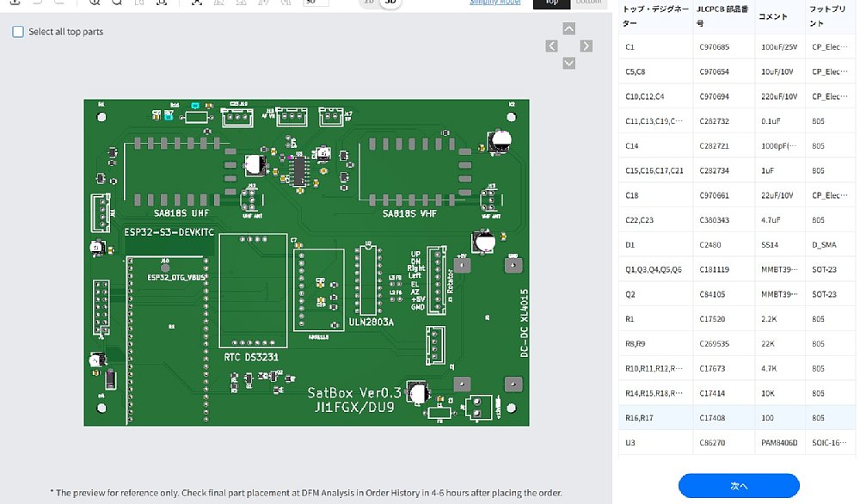Click the blue 次へ button
This screenshot has width=860, height=504.
tap(739, 486)
